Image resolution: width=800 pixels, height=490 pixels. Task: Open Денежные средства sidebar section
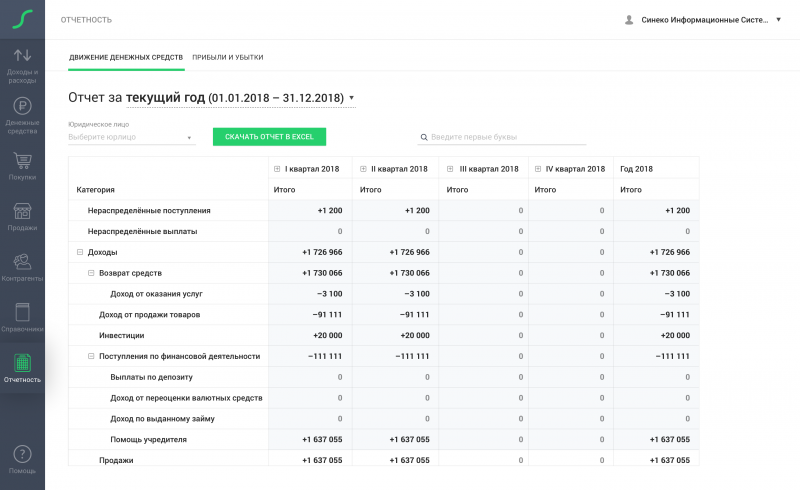[x=22, y=114]
